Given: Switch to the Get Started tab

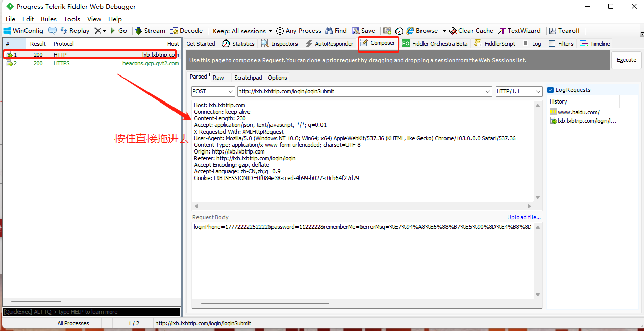Looking at the screenshot, I should pyautogui.click(x=201, y=44).
